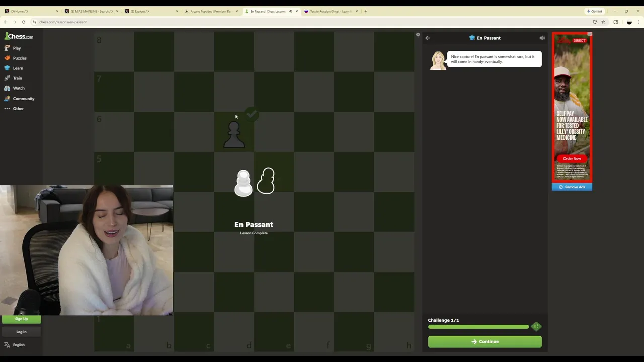Image resolution: width=644 pixels, height=362 pixels.
Task: Click the green Continue button
Action: 485,342
